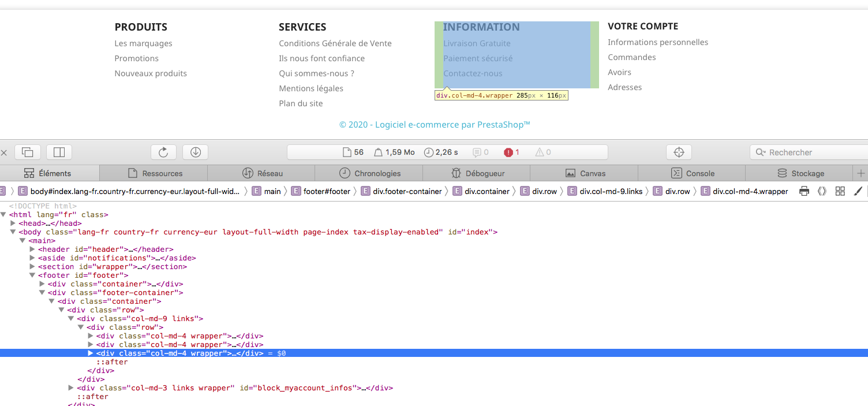Click the print styles printer icon

(804, 191)
